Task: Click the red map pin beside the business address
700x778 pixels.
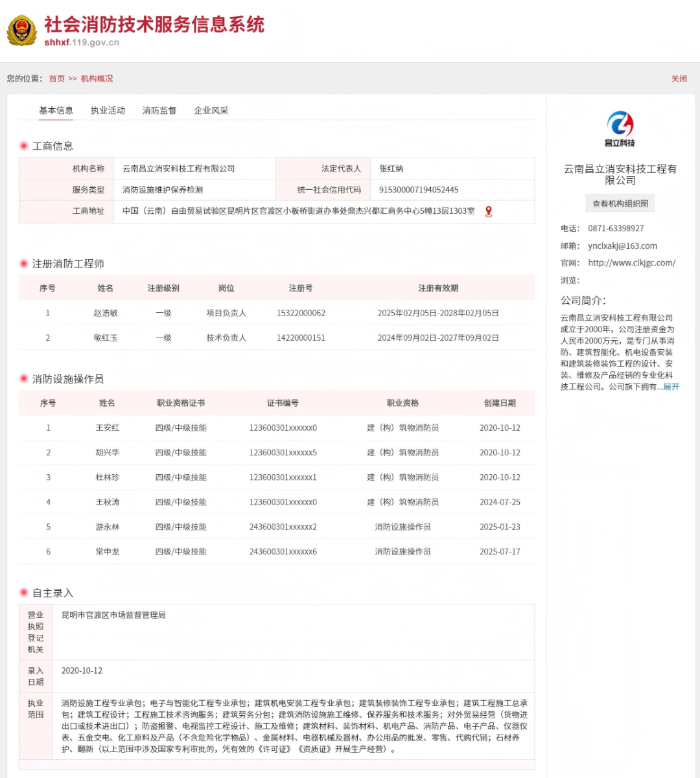Action: pos(490,211)
